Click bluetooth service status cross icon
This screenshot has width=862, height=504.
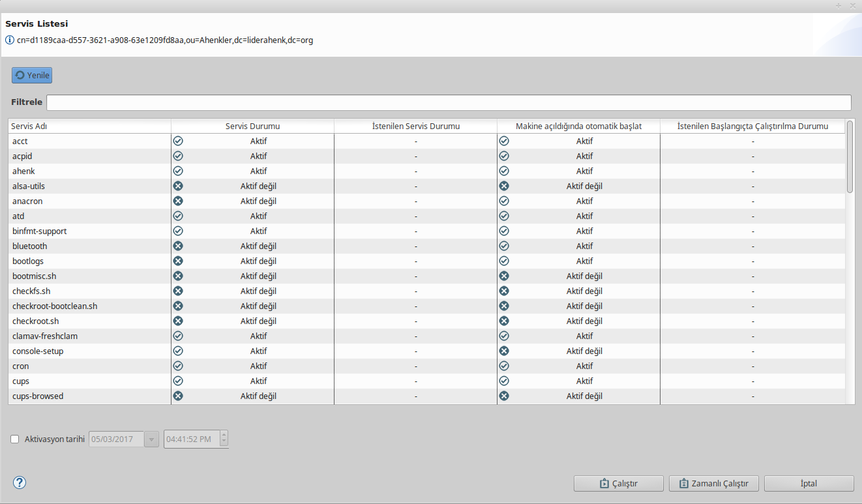[178, 246]
